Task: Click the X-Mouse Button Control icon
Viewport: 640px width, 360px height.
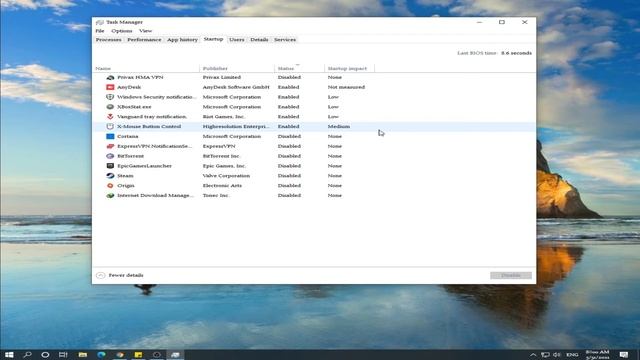Action: click(110, 126)
